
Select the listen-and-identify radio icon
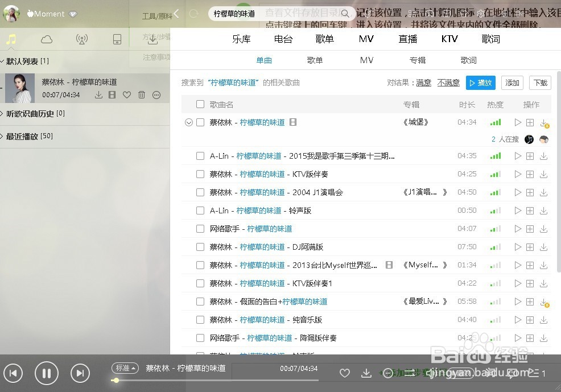coord(82,39)
